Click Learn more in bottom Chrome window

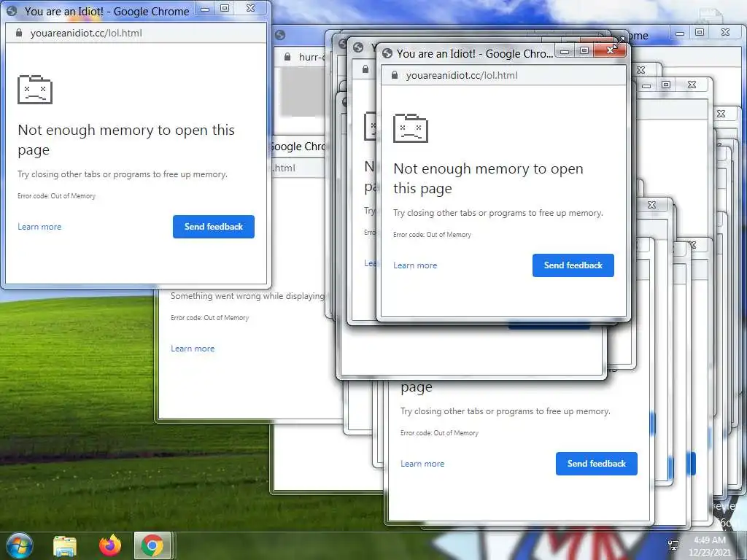point(422,463)
